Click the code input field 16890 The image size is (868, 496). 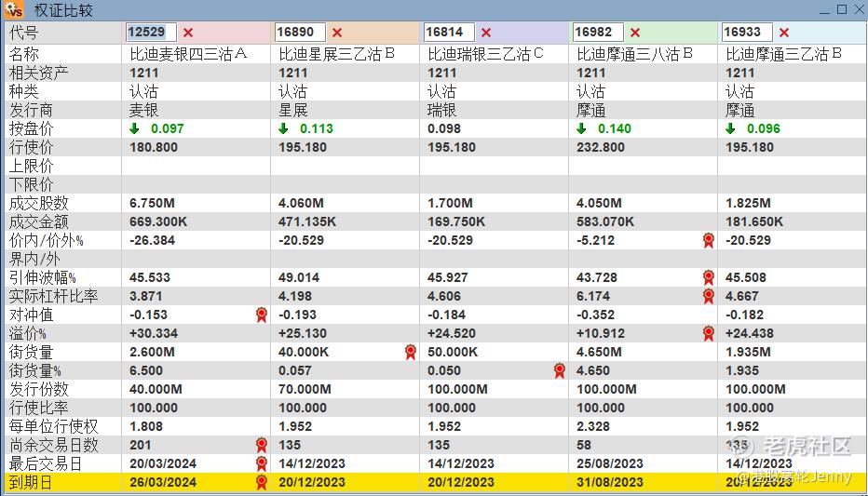(x=300, y=32)
